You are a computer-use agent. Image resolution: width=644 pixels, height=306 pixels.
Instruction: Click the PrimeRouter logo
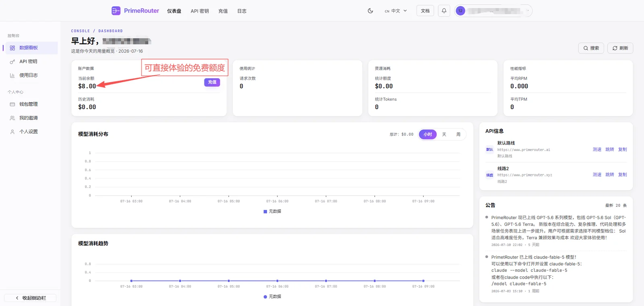pos(135,11)
